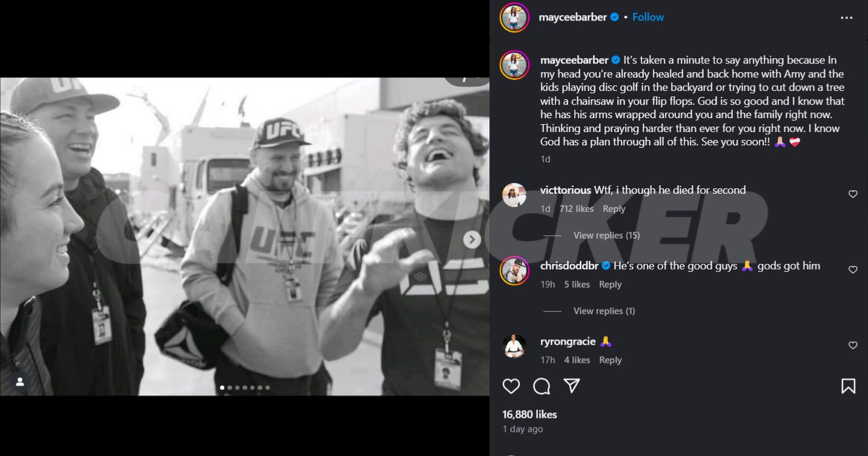This screenshot has width=868, height=456.
Task: Like victtorious's comment
Action: pos(853,194)
